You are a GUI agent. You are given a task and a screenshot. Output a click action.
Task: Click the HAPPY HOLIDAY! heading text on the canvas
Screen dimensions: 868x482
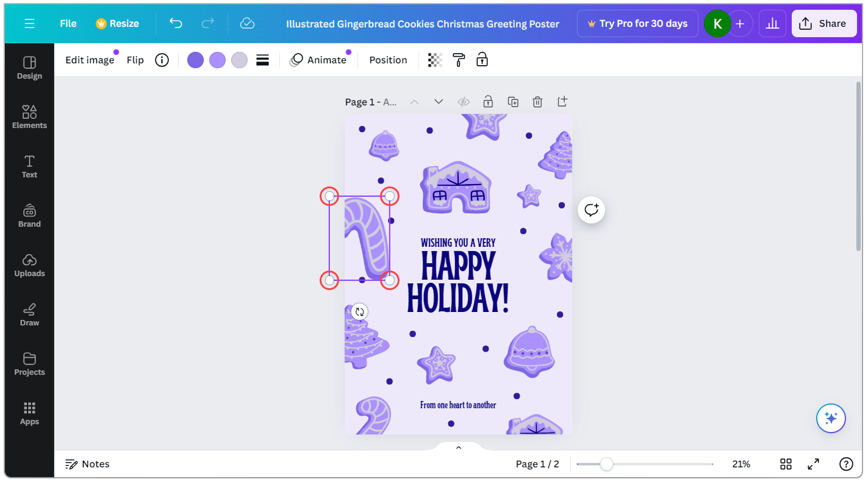pyautogui.click(x=457, y=282)
